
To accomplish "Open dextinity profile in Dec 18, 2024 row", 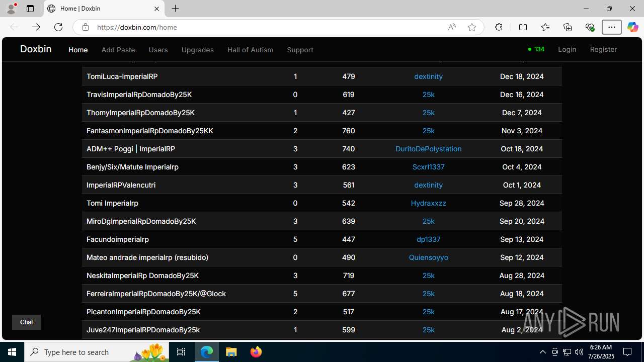I will click(428, 76).
